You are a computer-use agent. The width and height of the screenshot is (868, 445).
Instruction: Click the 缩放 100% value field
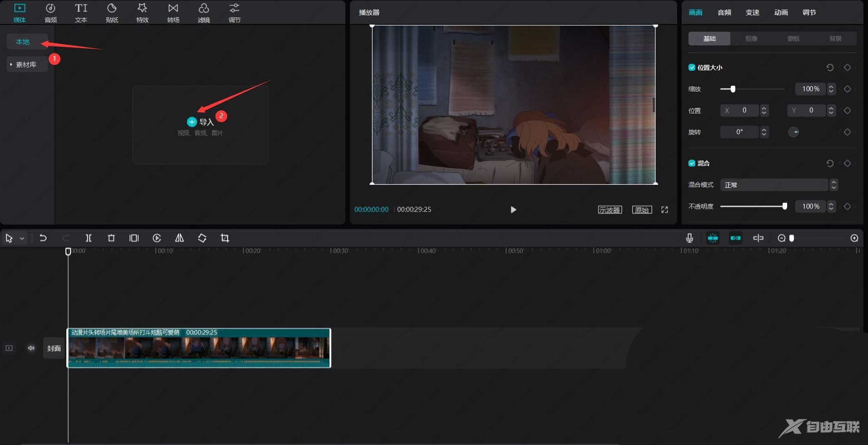811,89
